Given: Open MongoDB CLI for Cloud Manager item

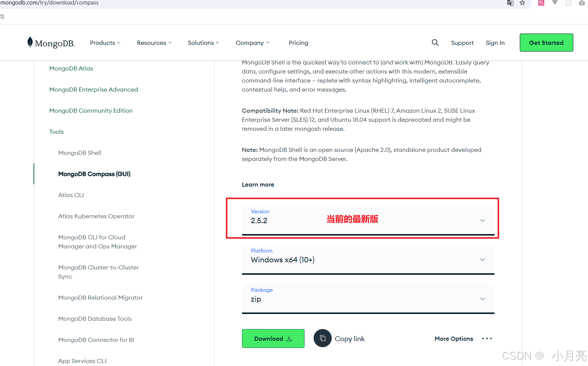Looking at the screenshot, I should 98,242.
